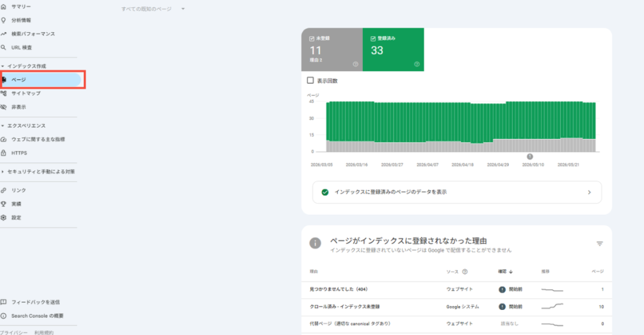Image resolution: width=644 pixels, height=335 pixels.
Task: Click the ウェブに関する主な指標 gauge icon
Action: tap(3, 139)
